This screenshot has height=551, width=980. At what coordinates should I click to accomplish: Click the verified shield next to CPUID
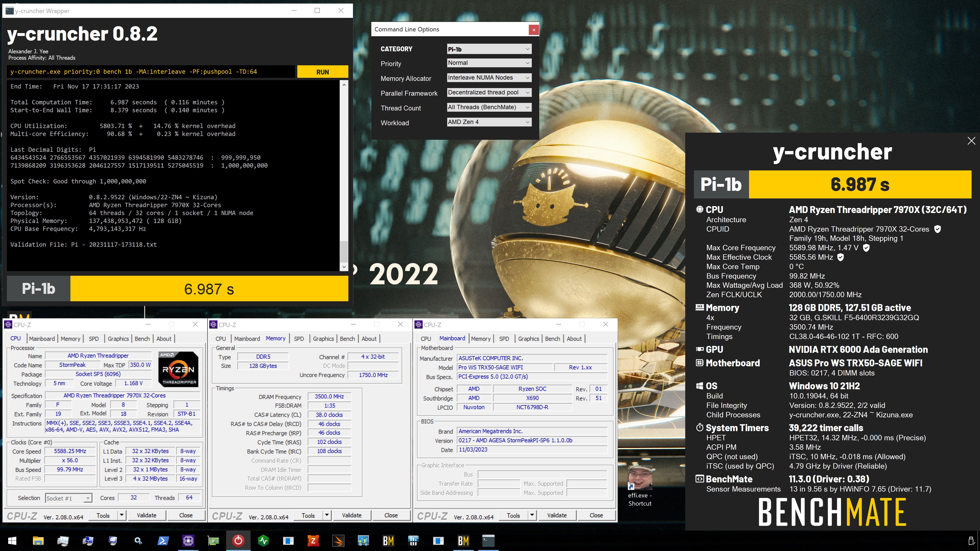point(938,229)
